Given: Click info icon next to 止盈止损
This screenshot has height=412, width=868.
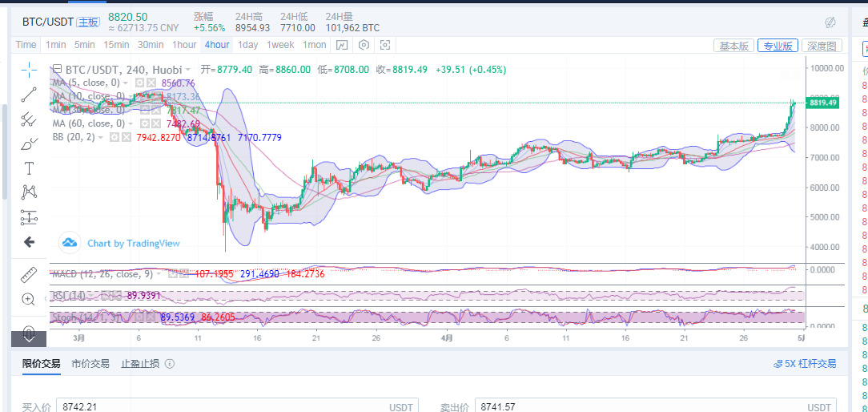Looking at the screenshot, I should click(170, 364).
